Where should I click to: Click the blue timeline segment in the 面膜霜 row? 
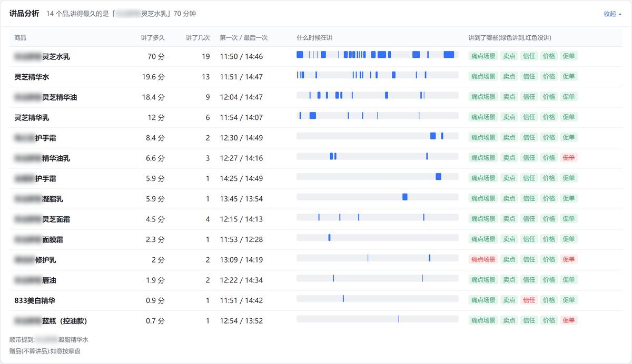329,237
